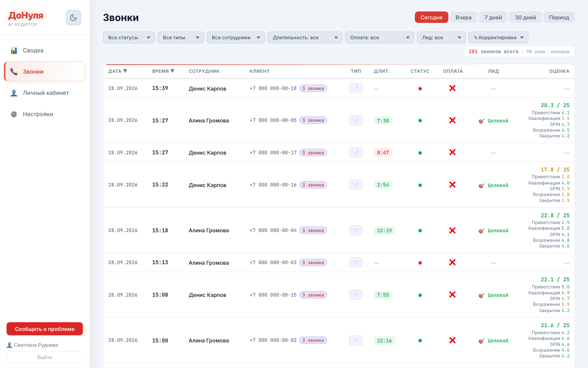Open the Сводка dashboard section
This screenshot has height=368, width=588.
45,50
